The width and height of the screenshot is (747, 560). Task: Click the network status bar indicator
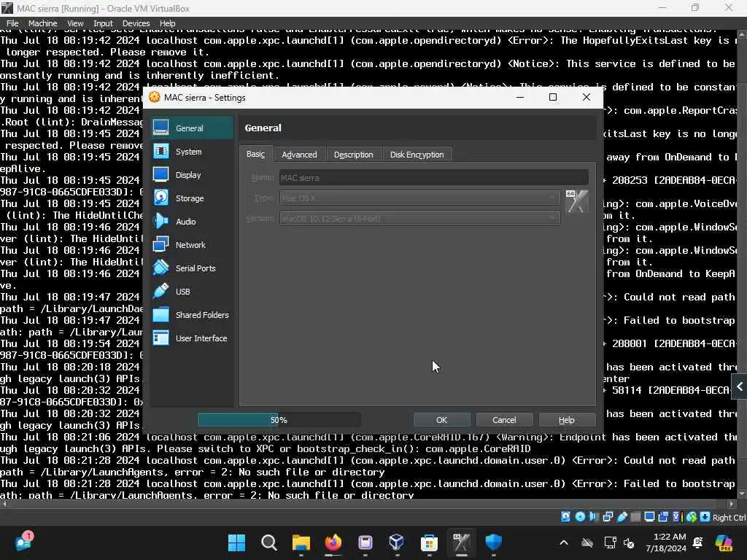(x=608, y=517)
